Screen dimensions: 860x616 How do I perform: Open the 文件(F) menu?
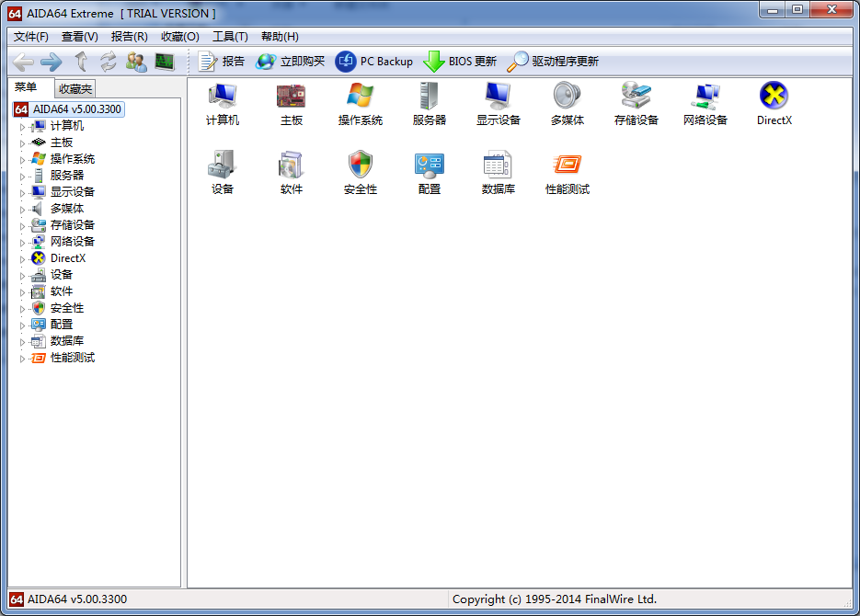(x=30, y=37)
